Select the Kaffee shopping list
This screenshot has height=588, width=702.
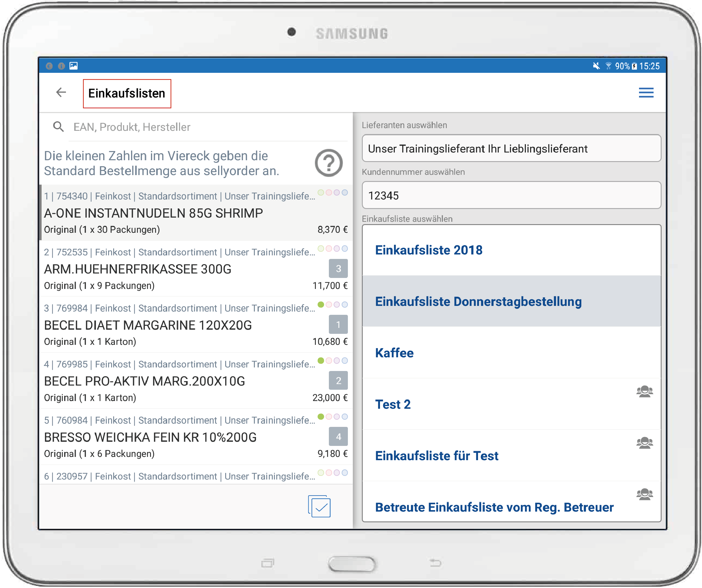(x=395, y=353)
